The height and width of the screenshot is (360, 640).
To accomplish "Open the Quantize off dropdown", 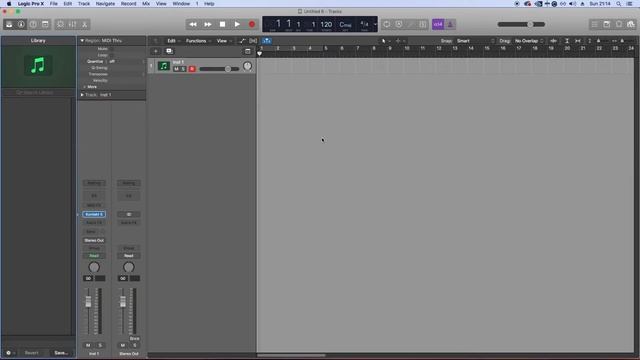I will (x=127, y=62).
